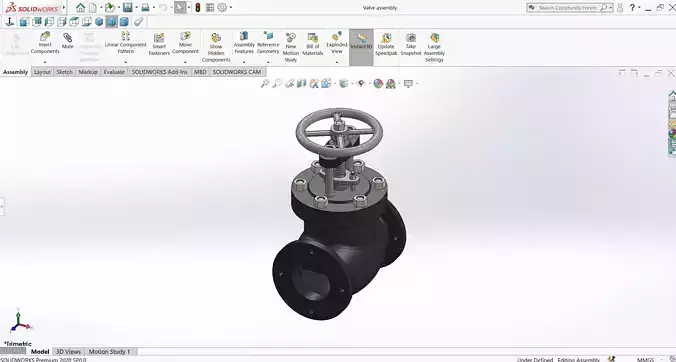Image resolution: width=676 pixels, height=362 pixels.
Task: Expand the Move Component dropdown arrow
Action: click(x=185, y=62)
